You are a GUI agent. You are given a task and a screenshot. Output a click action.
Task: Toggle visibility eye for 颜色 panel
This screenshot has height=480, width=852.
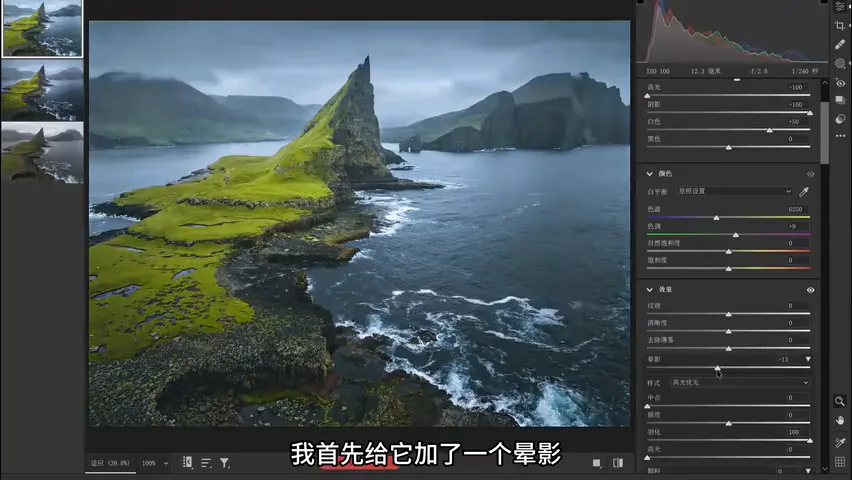(x=810, y=174)
